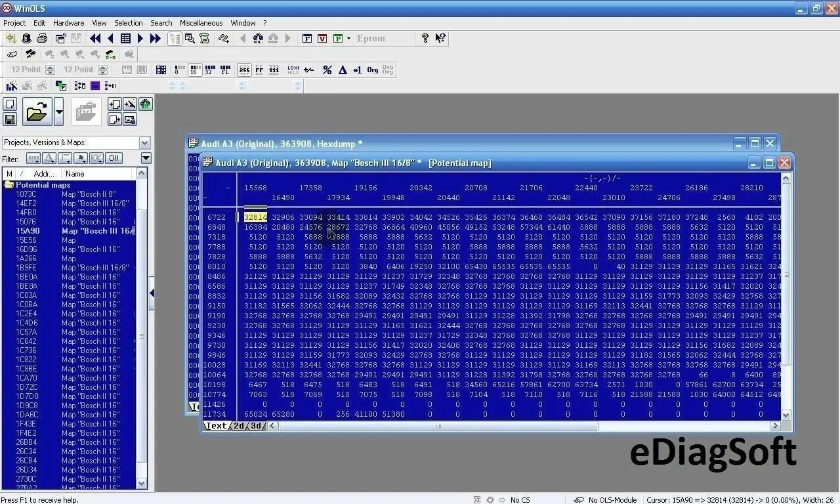Toggle 32-bit data width view
Image resolution: width=840 pixels, height=504 pixels.
[x=210, y=70]
